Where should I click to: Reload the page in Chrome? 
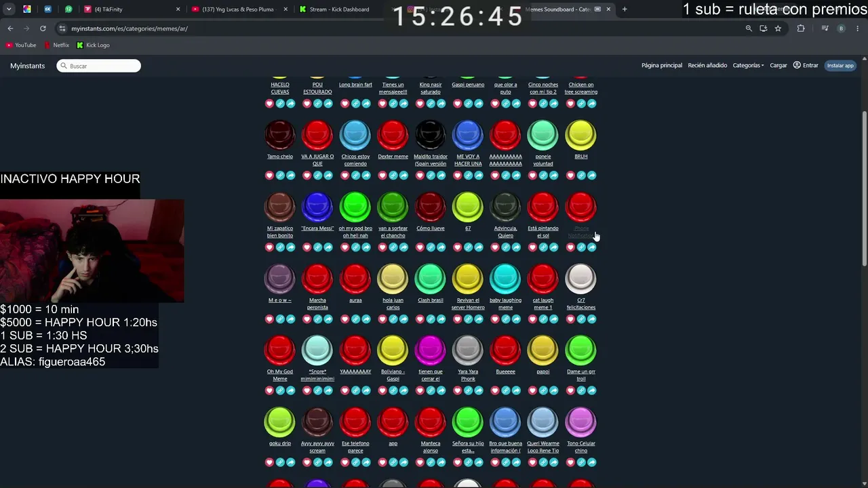click(x=43, y=28)
